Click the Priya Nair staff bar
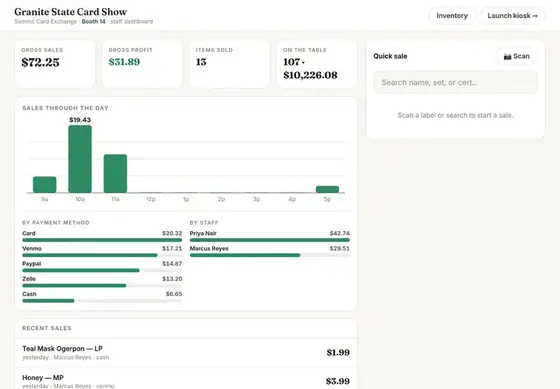Screen dimensions: 560x389 [x=270, y=240]
